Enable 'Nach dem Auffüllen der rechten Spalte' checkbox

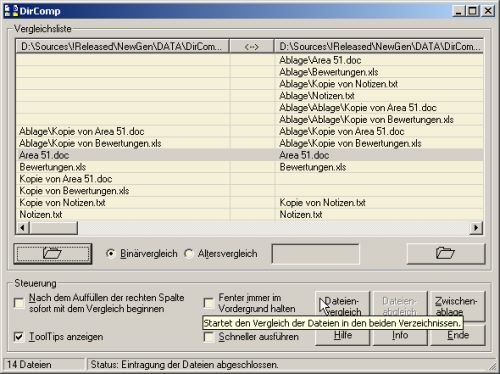click(x=19, y=303)
